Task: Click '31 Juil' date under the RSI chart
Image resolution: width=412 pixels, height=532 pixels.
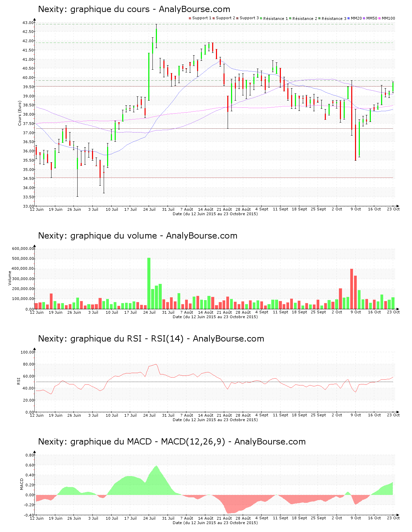Action: click(168, 415)
